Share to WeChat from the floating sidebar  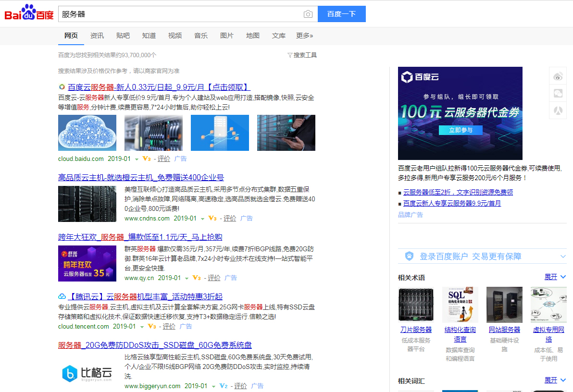[558, 94]
